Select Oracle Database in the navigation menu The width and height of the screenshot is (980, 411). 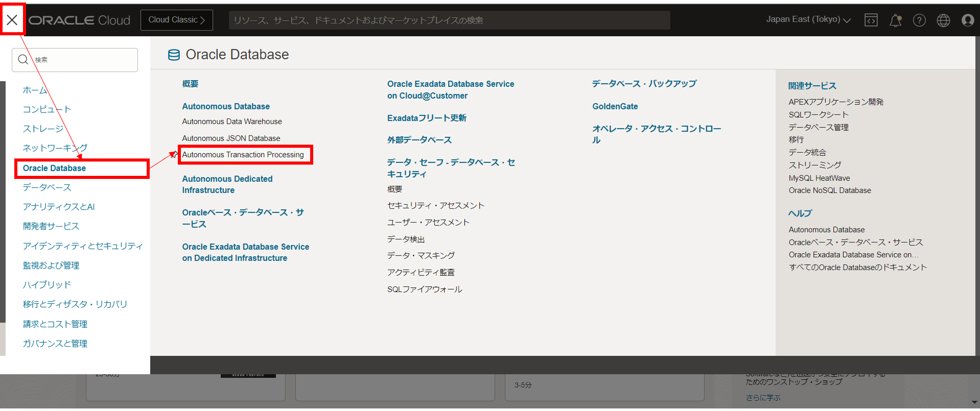tap(55, 168)
